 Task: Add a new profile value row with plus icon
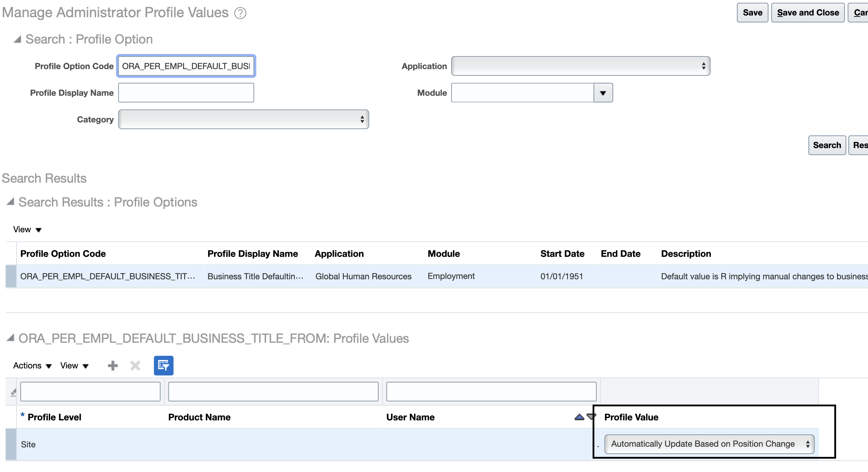(112, 365)
